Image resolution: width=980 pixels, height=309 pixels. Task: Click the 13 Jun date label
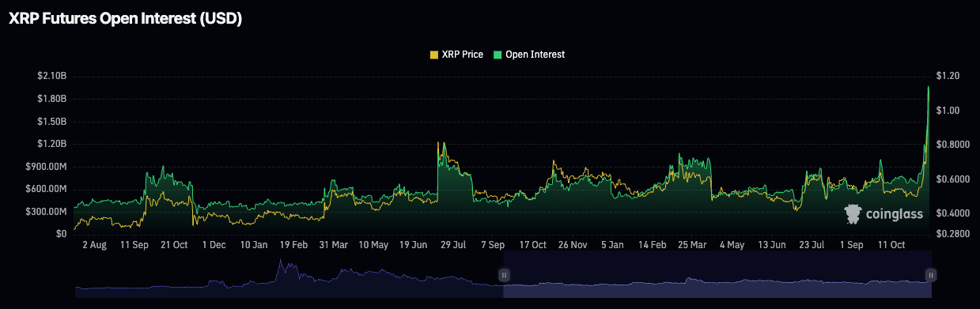[773, 246]
